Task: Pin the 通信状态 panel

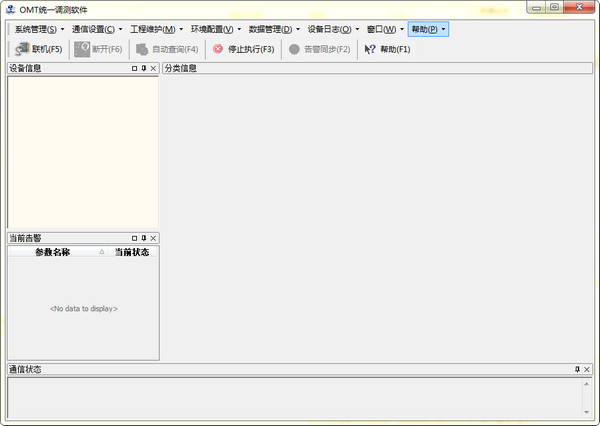Action: [577, 369]
